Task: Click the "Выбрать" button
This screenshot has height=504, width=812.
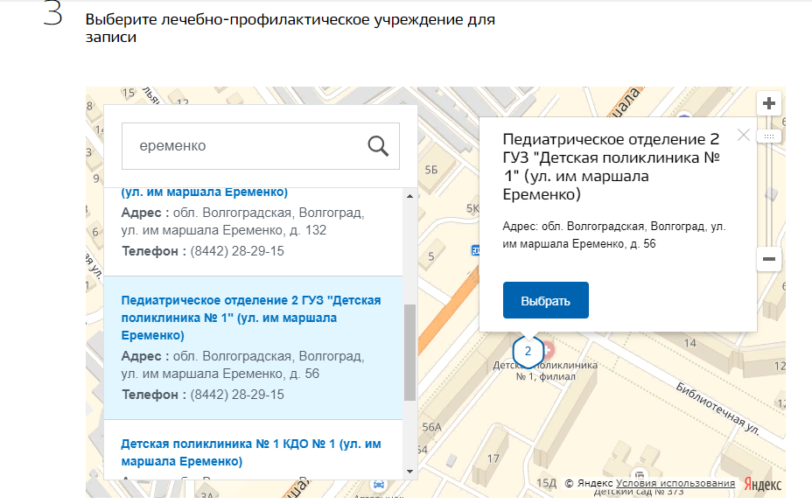Action: [x=546, y=300]
